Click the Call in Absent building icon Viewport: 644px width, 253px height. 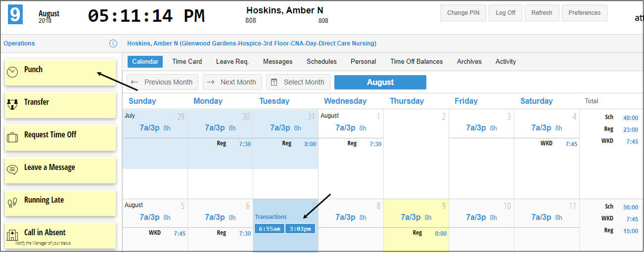pos(12,235)
